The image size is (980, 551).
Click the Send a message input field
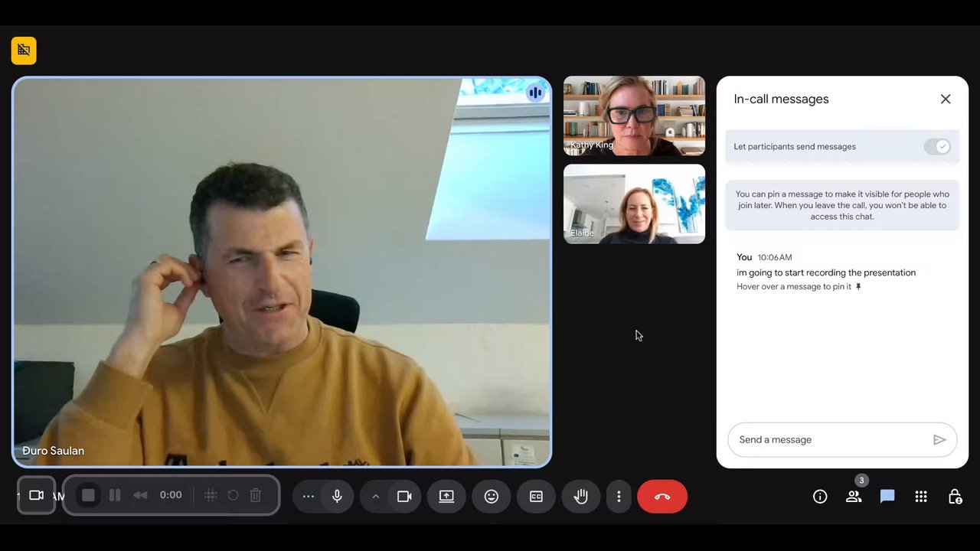(x=842, y=439)
